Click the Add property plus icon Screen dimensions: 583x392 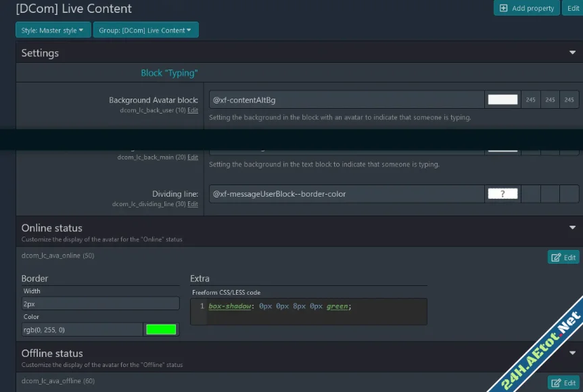503,8
